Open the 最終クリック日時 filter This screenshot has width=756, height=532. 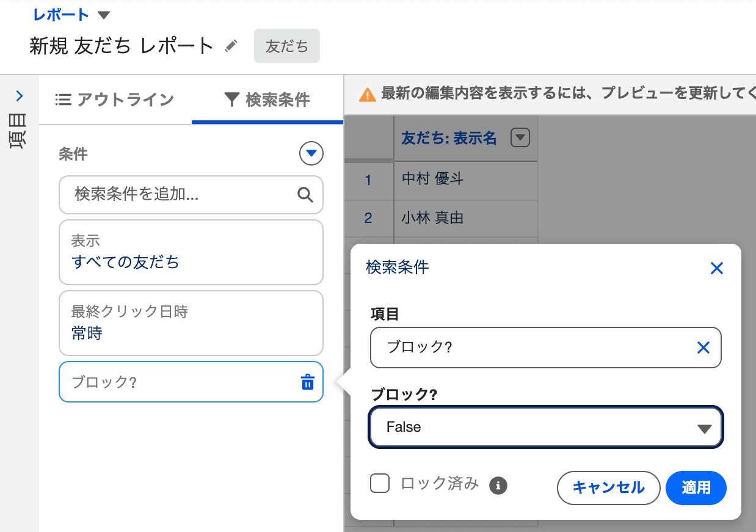[191, 323]
